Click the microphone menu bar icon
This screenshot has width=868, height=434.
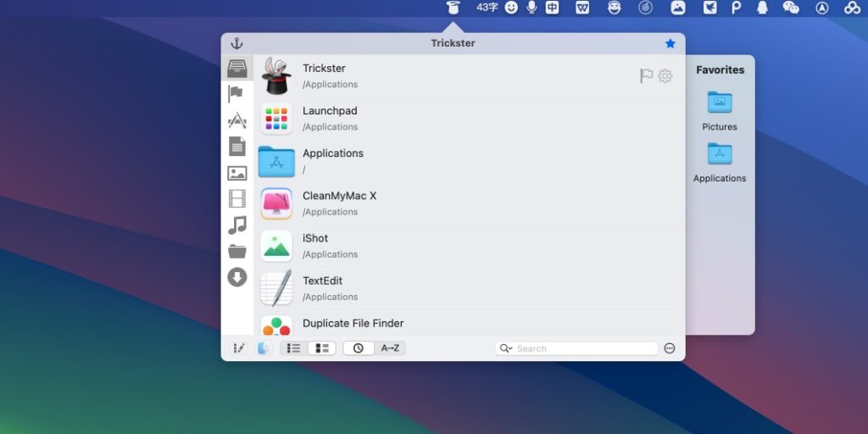pyautogui.click(x=532, y=8)
